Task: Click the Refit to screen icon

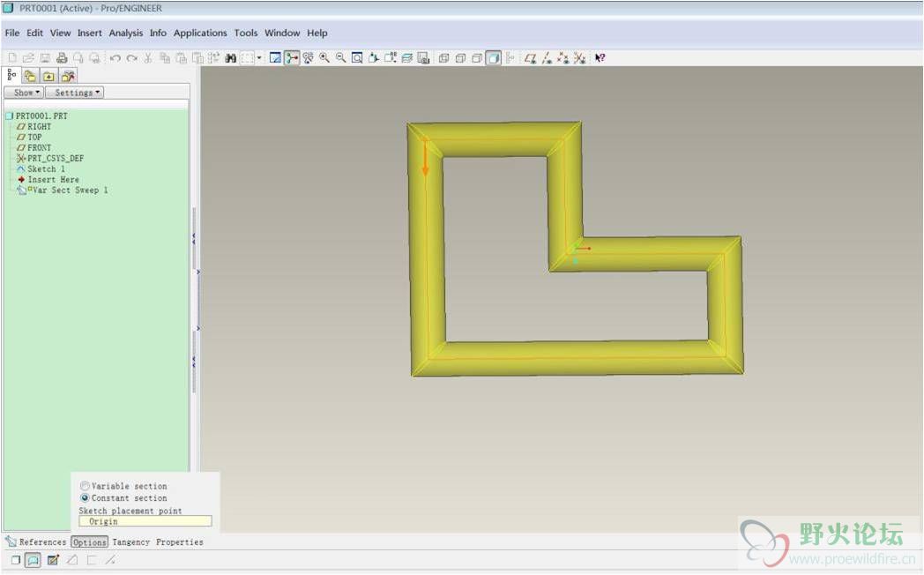Action: pos(357,57)
